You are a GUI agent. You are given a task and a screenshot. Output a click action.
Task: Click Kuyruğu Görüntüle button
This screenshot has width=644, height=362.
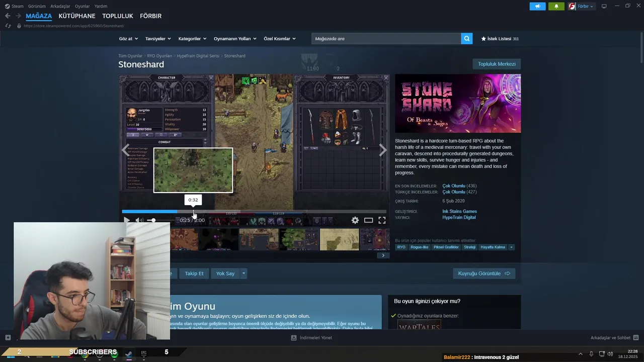tap(484, 274)
